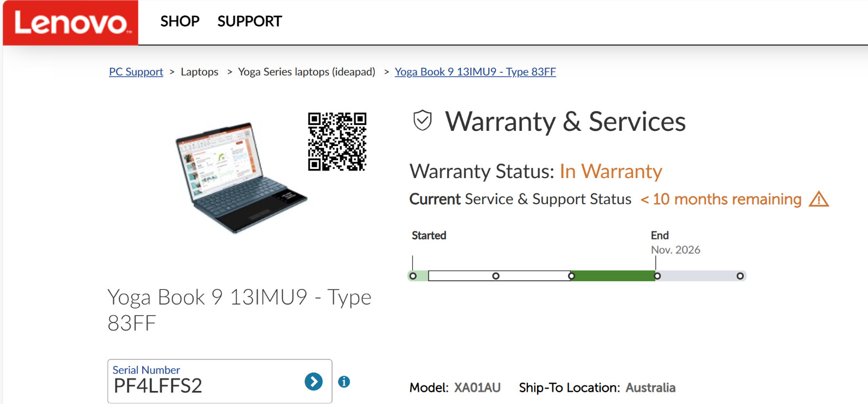This screenshot has height=404, width=868.
Task: Click the warranty shield icon
Action: tap(423, 121)
